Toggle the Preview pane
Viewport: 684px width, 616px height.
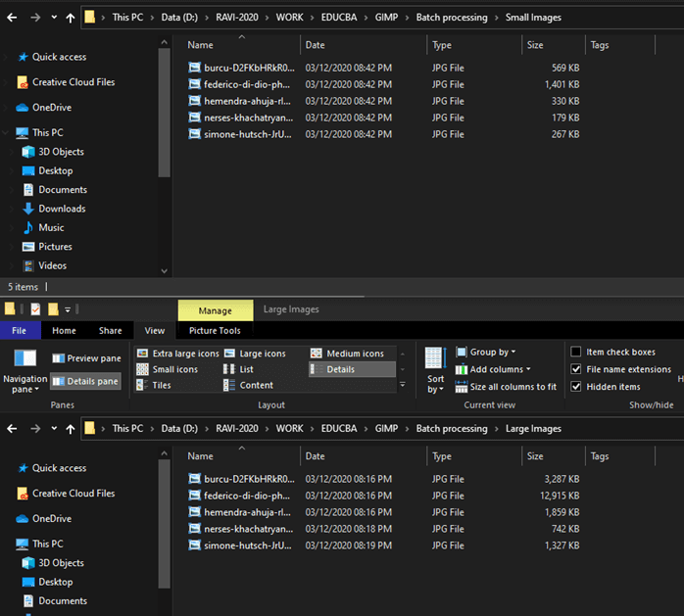coord(86,358)
